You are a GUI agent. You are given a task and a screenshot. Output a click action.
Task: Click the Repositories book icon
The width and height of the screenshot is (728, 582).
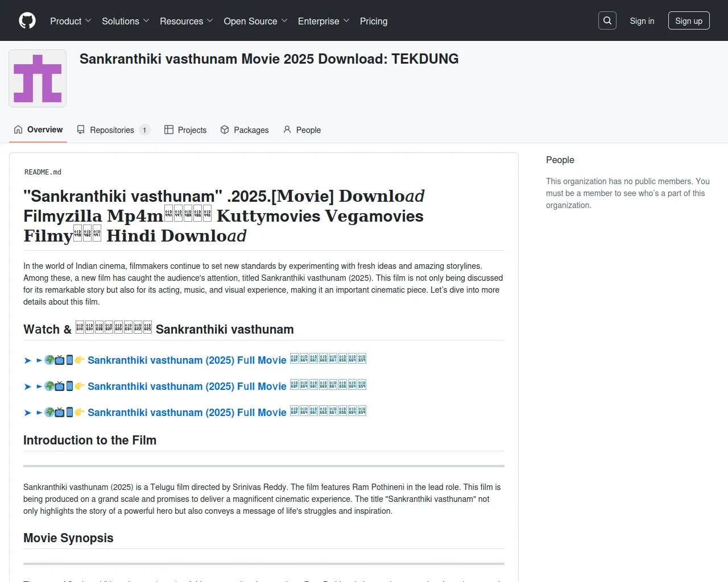pyautogui.click(x=81, y=130)
